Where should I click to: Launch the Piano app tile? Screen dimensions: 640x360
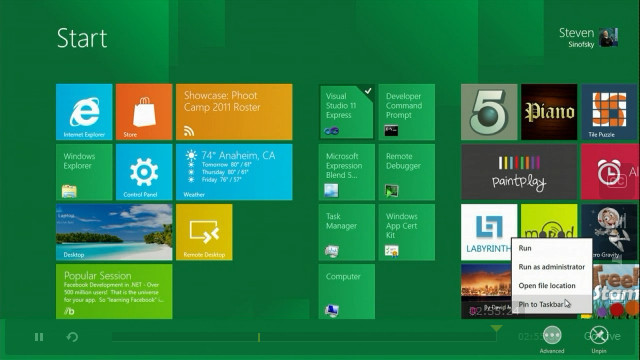click(x=549, y=112)
